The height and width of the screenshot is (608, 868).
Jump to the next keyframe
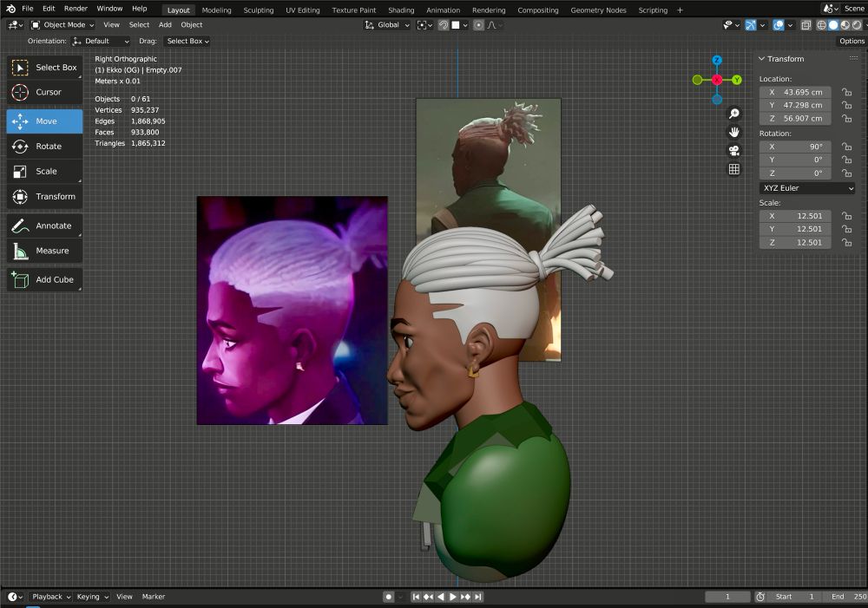(x=465, y=597)
